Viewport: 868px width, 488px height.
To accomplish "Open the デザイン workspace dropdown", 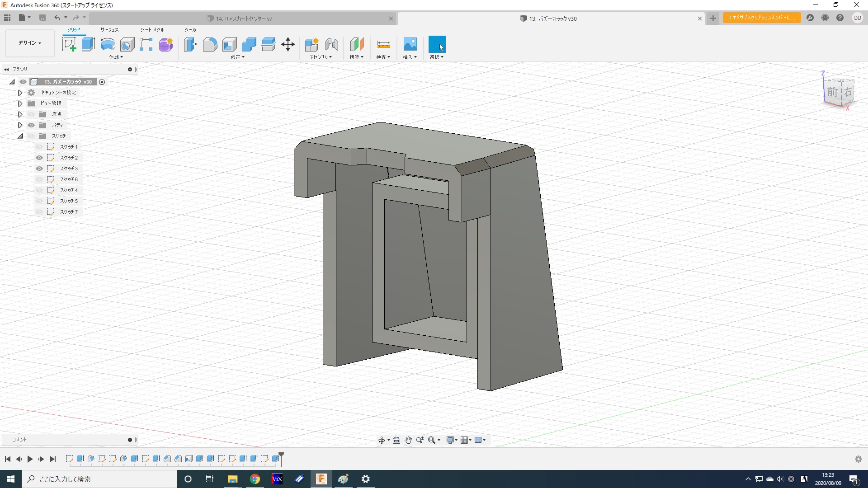I will 30,43.
